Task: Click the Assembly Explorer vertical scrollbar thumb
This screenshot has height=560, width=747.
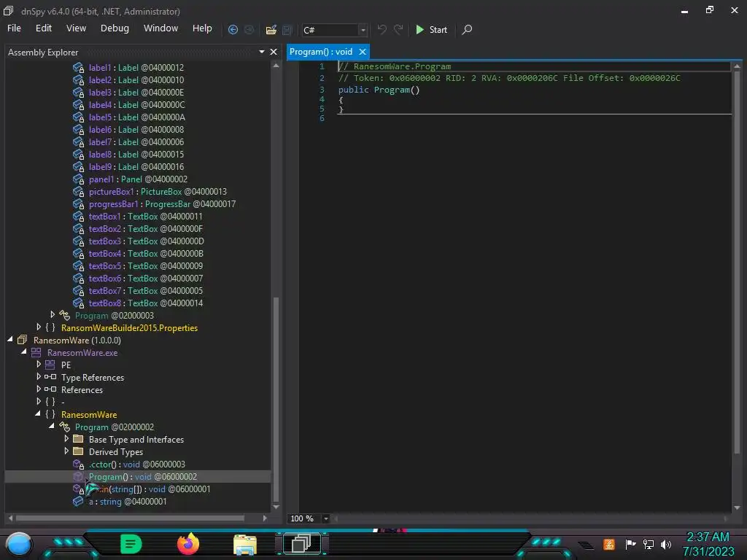Action: 276,398
